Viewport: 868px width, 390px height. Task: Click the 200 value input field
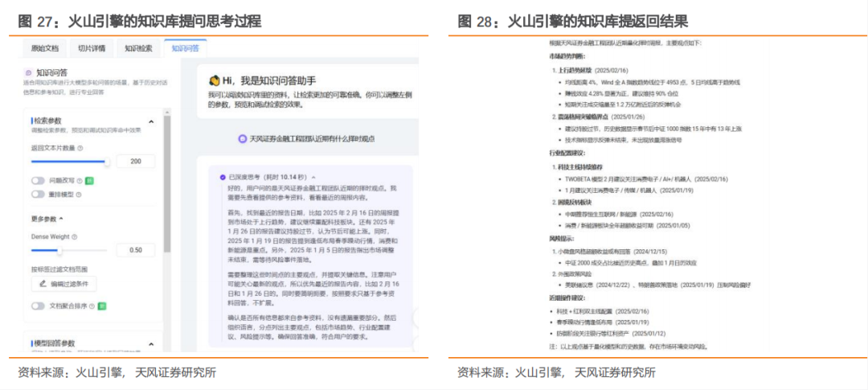[x=136, y=161]
